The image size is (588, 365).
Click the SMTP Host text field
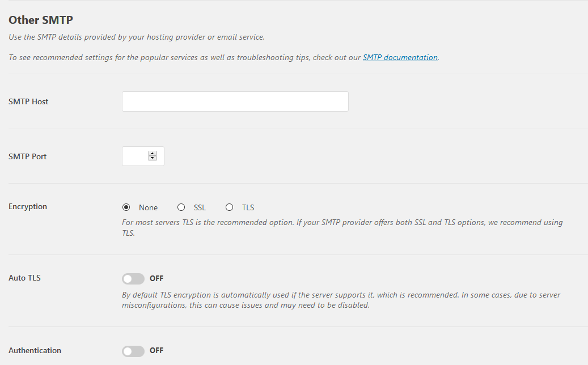pyautogui.click(x=235, y=101)
